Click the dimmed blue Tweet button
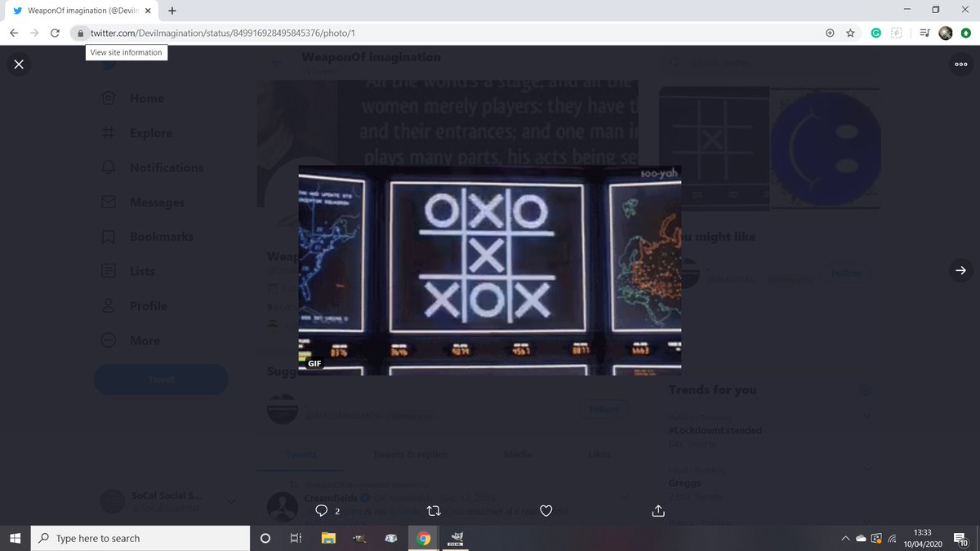 [161, 380]
